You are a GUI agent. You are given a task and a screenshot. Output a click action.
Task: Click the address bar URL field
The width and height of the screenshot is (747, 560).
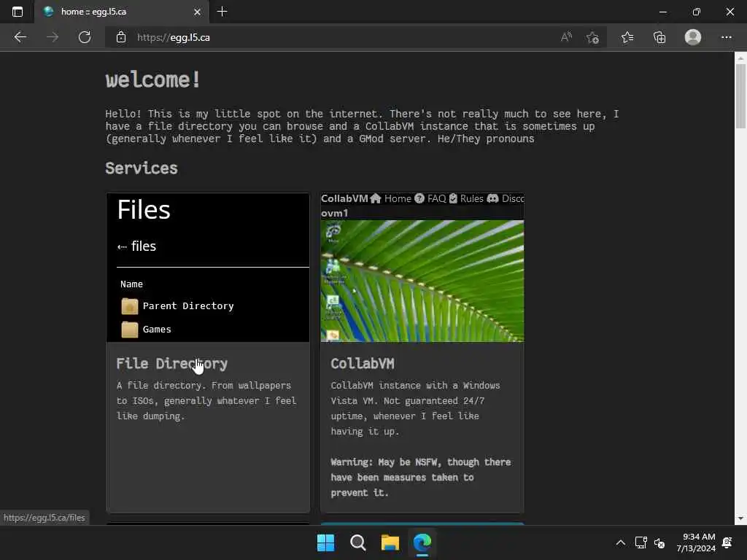333,37
